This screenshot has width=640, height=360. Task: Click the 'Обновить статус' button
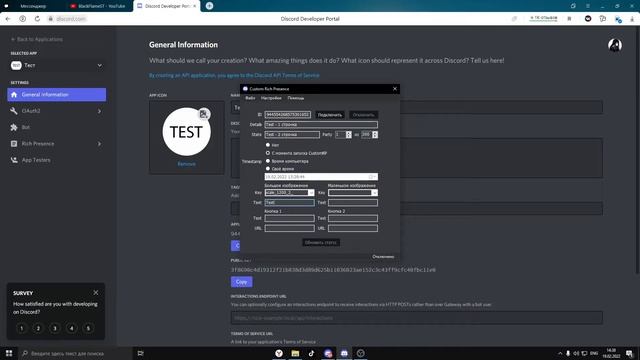click(321, 242)
